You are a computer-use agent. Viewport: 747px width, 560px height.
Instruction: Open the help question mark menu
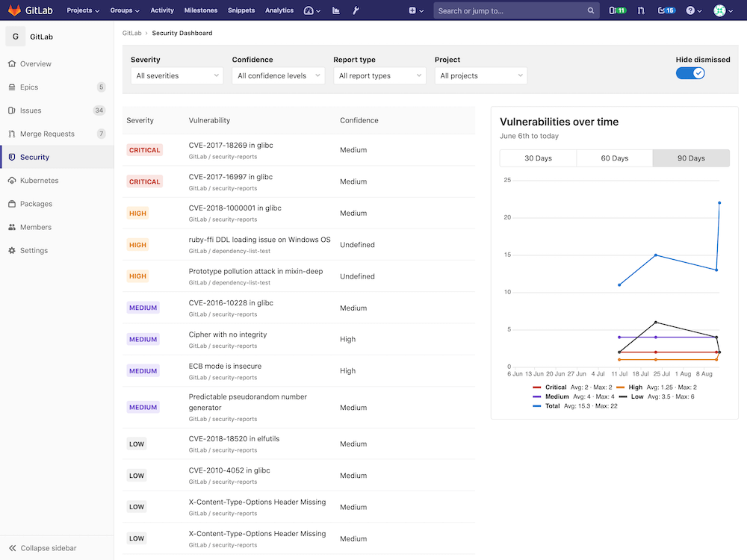tap(693, 10)
